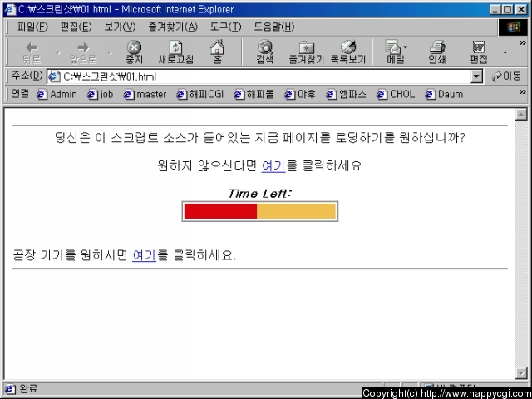This screenshot has height=399, width=532.
Task: Open Forward button history dropdown arrow
Action: coord(109,52)
